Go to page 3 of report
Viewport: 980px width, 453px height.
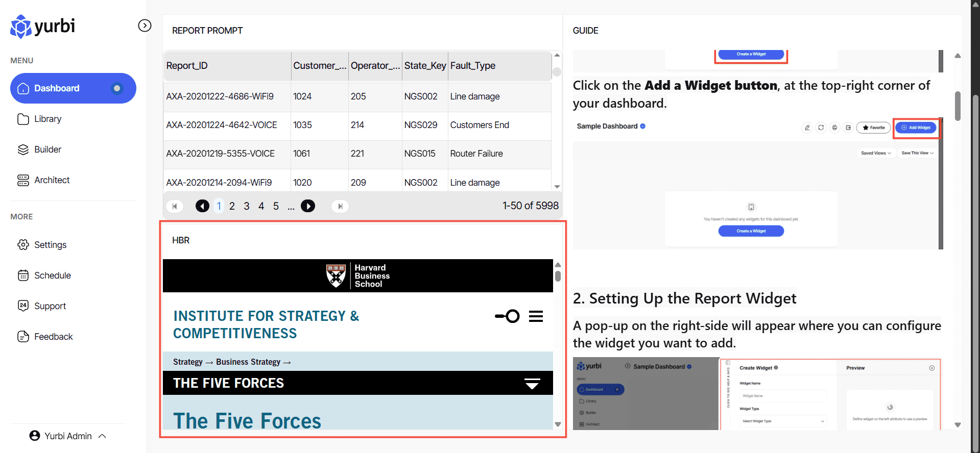click(247, 206)
